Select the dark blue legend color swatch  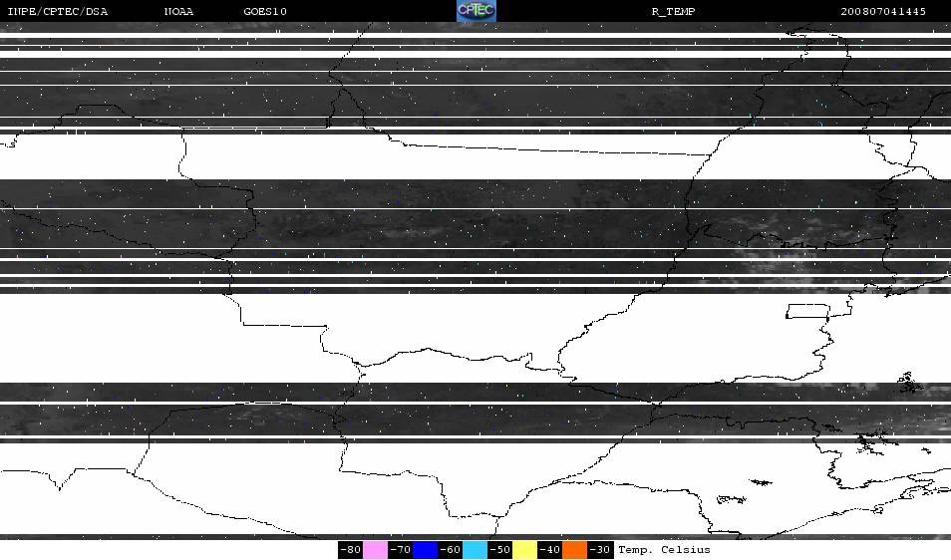coord(426,550)
